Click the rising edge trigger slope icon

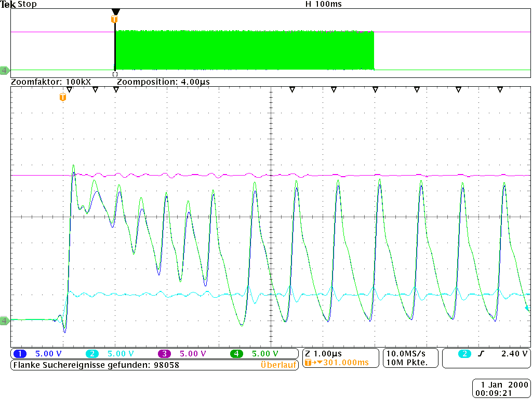click(481, 354)
